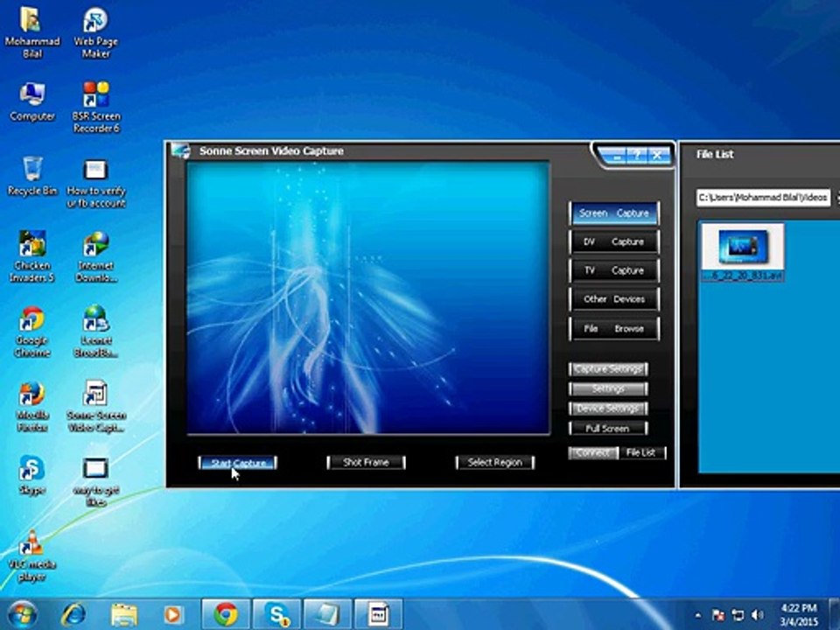Screen dimensions: 840x630
Task: Open 'way to get likes' desktop file
Action: tap(96, 481)
